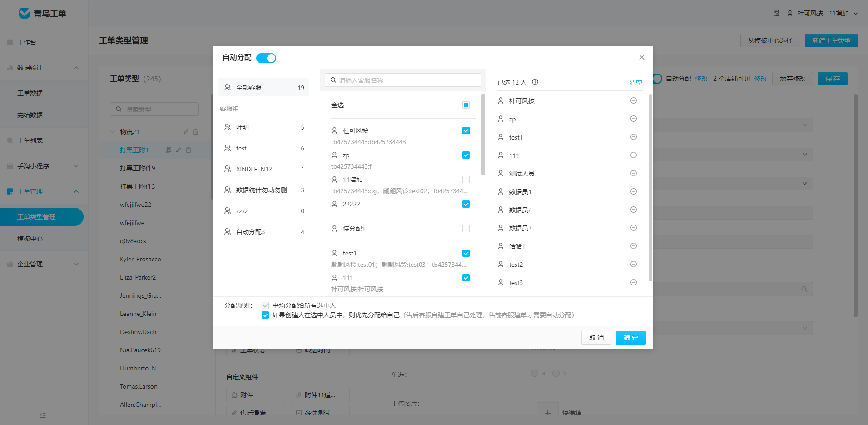
Task: Toggle 如果创建人在选中人员中 rule checkbox
Action: (265, 315)
